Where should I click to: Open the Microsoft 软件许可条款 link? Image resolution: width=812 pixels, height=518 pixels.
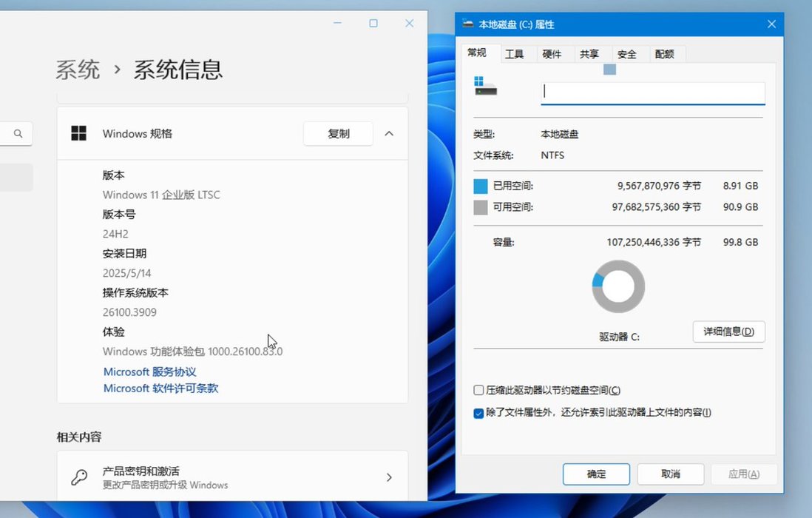pos(160,388)
